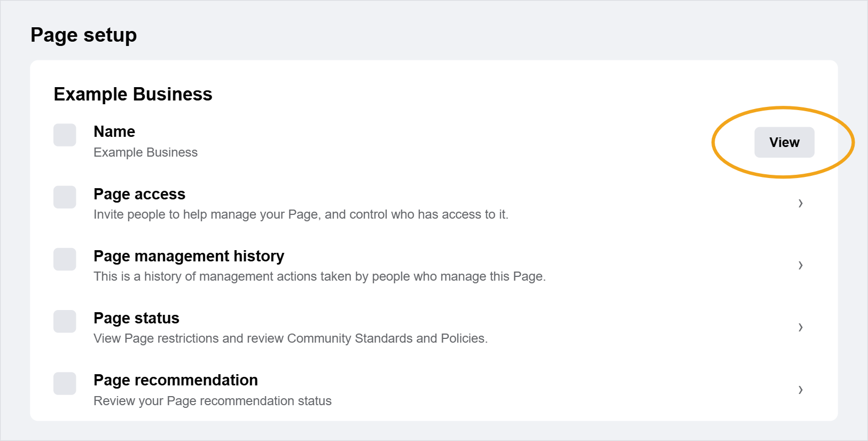Click the Page setup title
This screenshot has height=441, width=868.
[x=84, y=35]
